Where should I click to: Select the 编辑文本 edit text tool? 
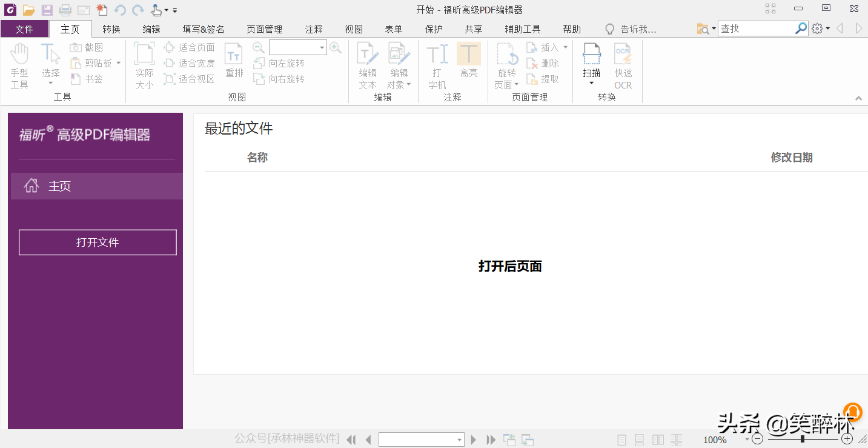pyautogui.click(x=368, y=67)
